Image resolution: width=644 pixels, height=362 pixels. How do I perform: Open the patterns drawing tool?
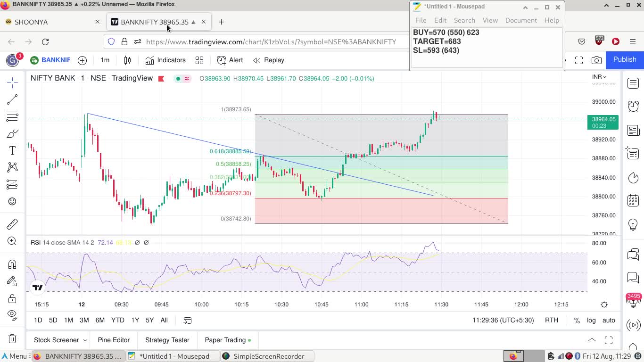point(12,167)
